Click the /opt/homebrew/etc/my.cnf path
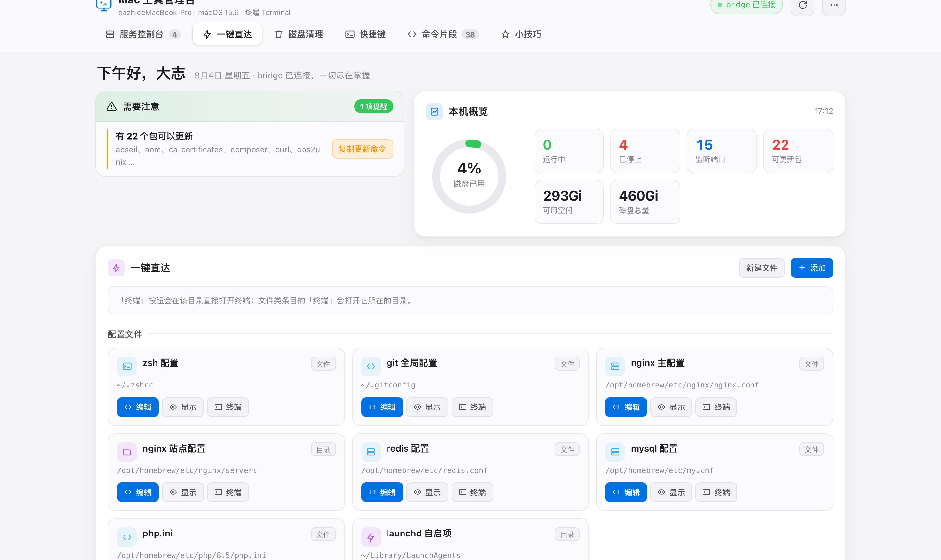This screenshot has height=560, width=941. tap(660, 470)
